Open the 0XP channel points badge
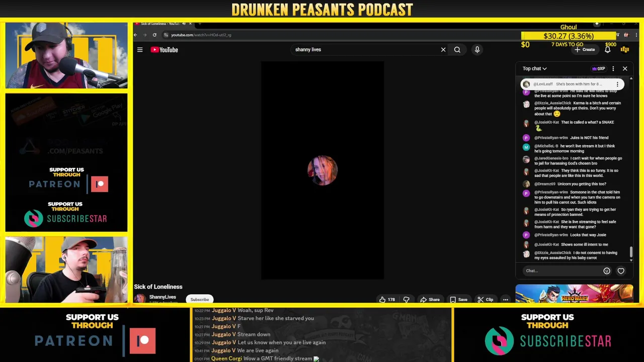644x362 pixels. tap(598, 68)
